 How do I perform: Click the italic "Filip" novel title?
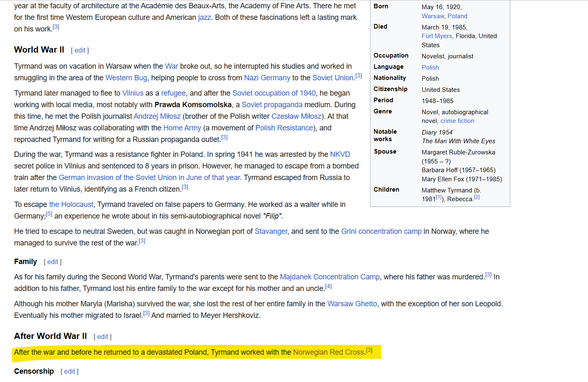[x=272, y=216]
